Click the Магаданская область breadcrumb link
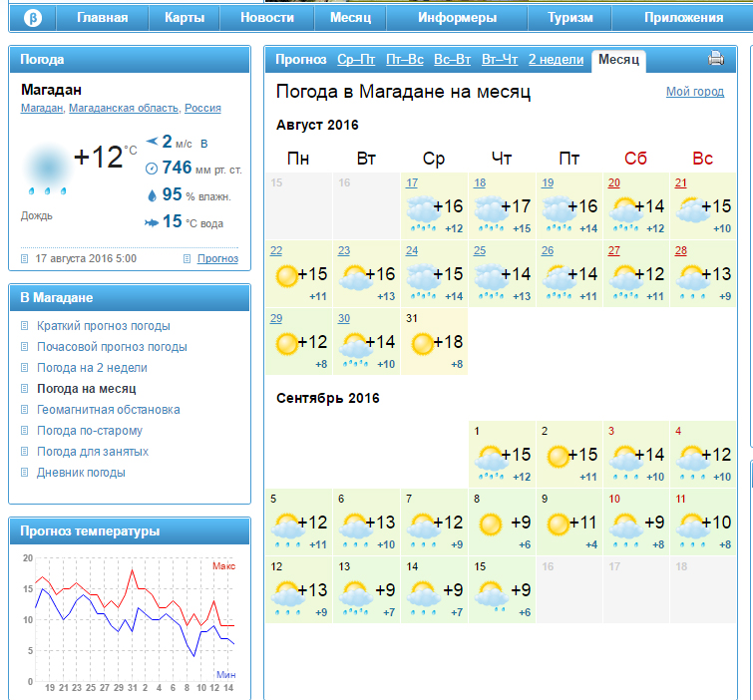 tap(124, 108)
